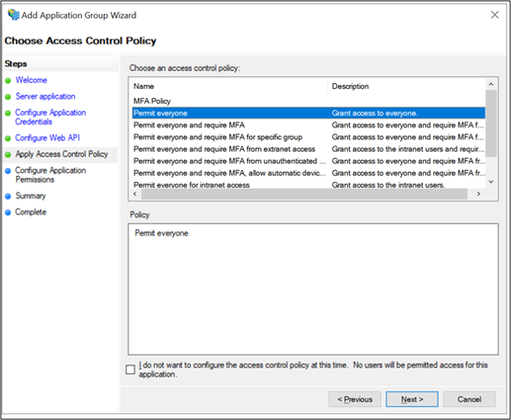This screenshot has height=420, width=511.
Task: Click the blue bullet beside Complete step
Action: tap(8, 212)
